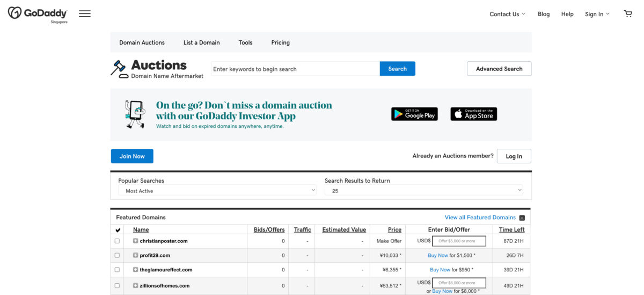Open the Domain Auctions tab
The image size is (644, 295).
(x=142, y=42)
